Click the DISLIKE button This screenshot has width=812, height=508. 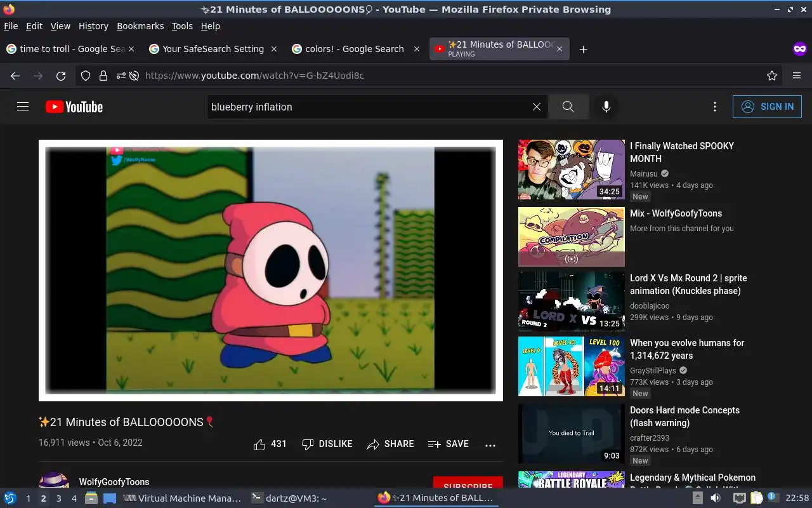(x=327, y=444)
